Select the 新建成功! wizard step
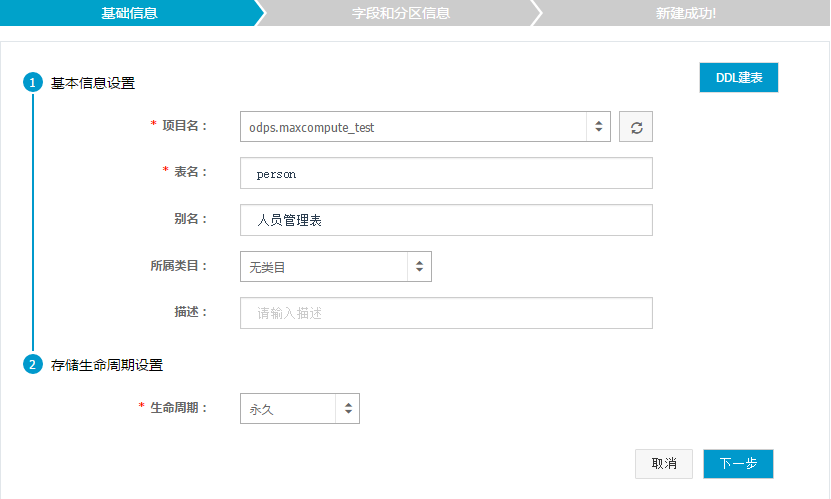This screenshot has width=831, height=499. click(685, 13)
